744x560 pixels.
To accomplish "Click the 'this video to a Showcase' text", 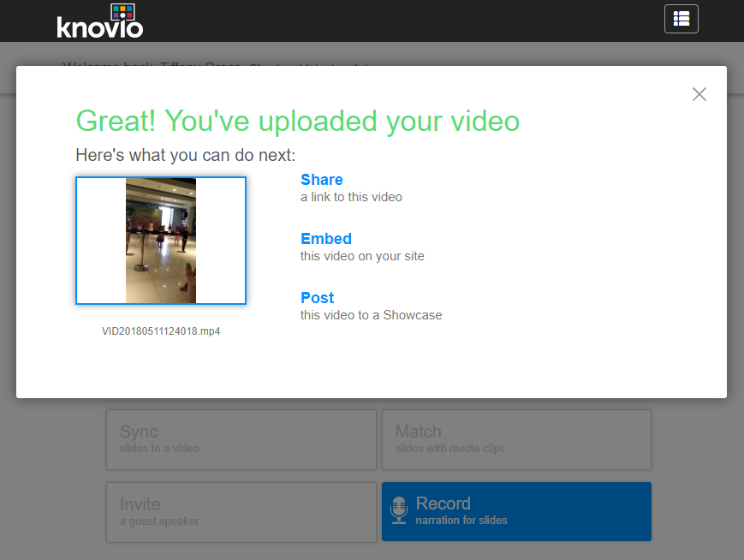I will 371,315.
